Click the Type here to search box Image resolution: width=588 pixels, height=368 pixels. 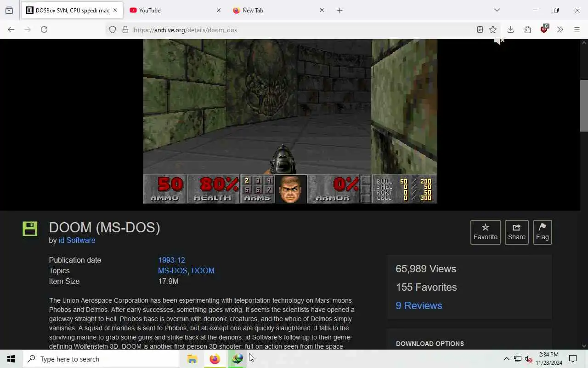101,359
